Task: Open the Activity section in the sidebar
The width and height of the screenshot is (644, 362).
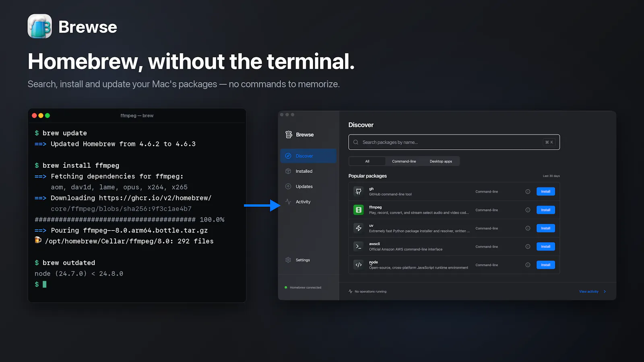Action: (x=308, y=202)
